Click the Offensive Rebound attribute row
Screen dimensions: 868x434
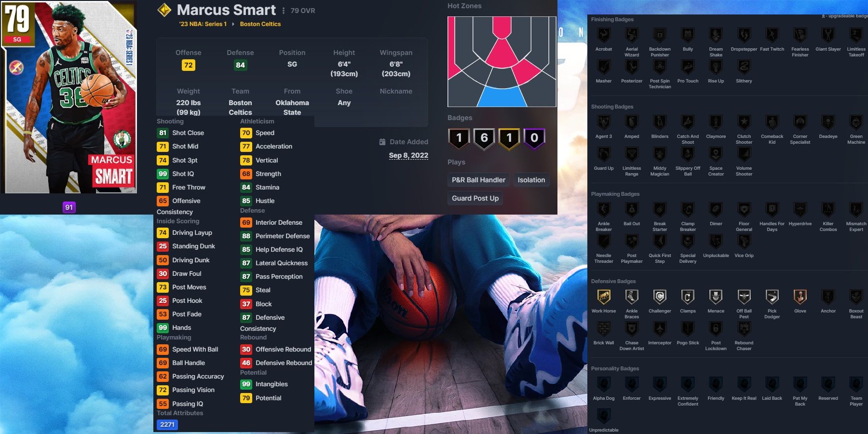pyautogui.click(x=276, y=349)
